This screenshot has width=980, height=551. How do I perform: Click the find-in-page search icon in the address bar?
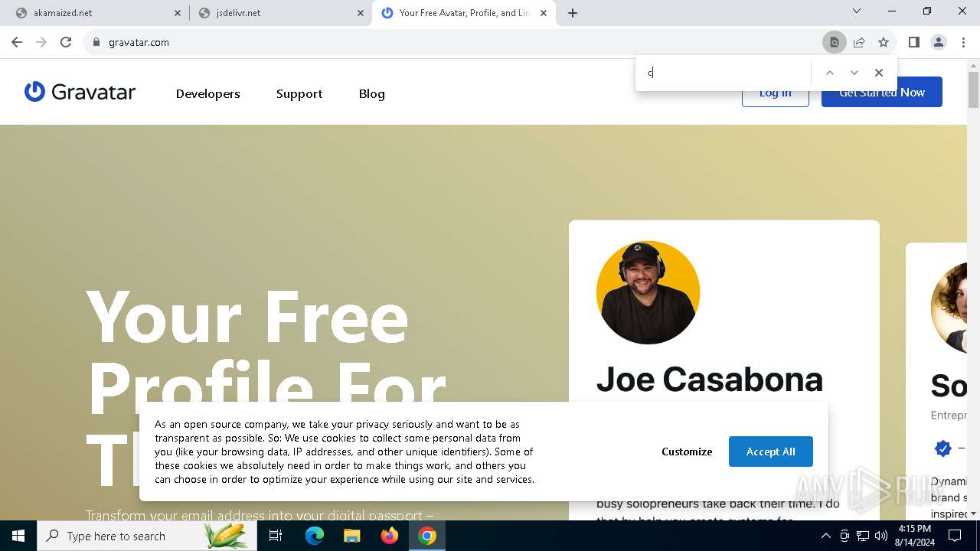pos(835,42)
